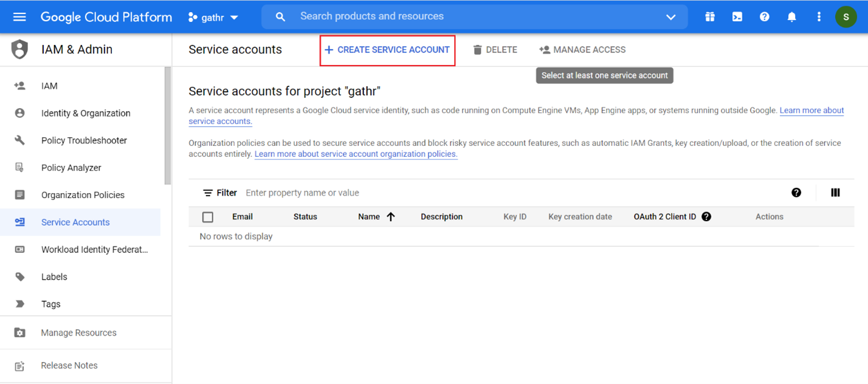View notifications via the bell icon
The image size is (868, 384).
[791, 16]
